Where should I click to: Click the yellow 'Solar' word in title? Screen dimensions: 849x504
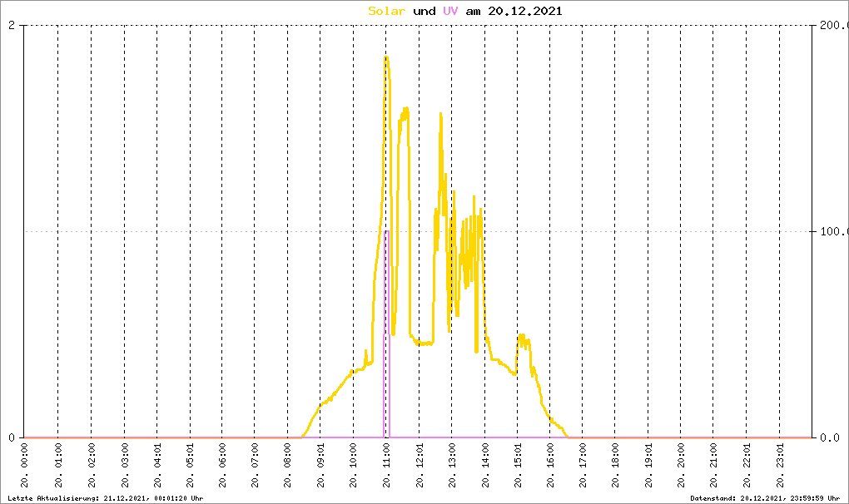click(387, 11)
